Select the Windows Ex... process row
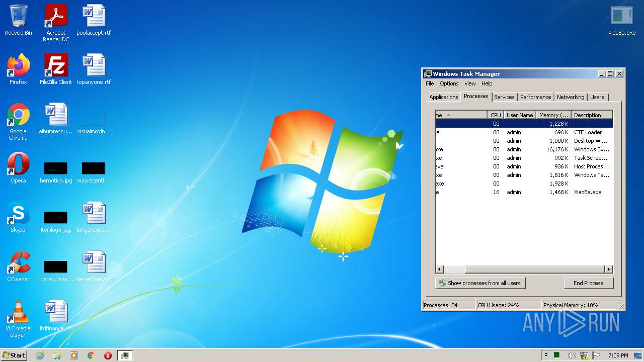This screenshot has height=362, width=644. [524, 149]
